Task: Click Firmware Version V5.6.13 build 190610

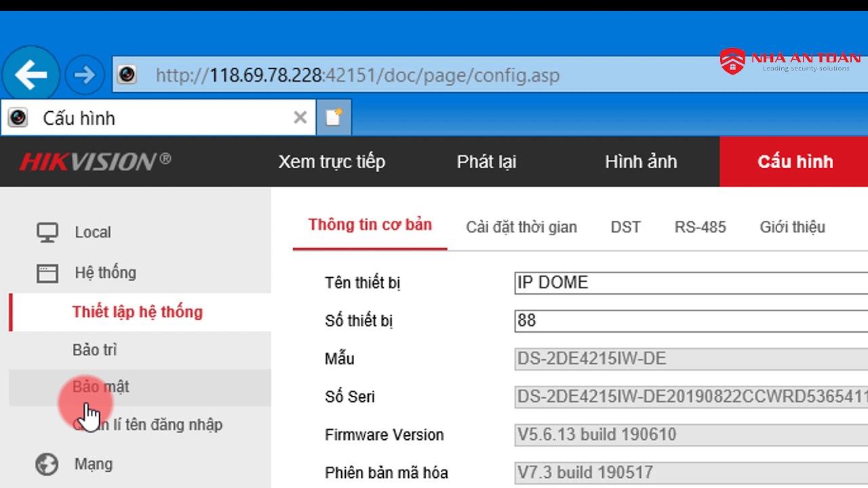Action: (691, 434)
